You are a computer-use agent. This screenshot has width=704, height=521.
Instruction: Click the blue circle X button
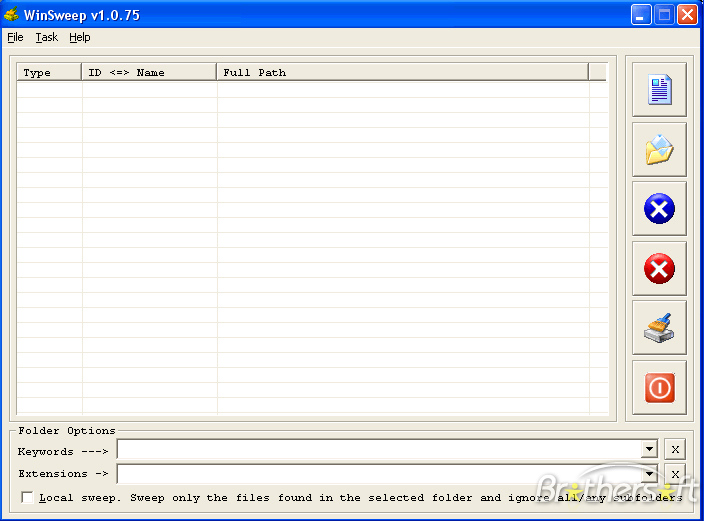659,209
